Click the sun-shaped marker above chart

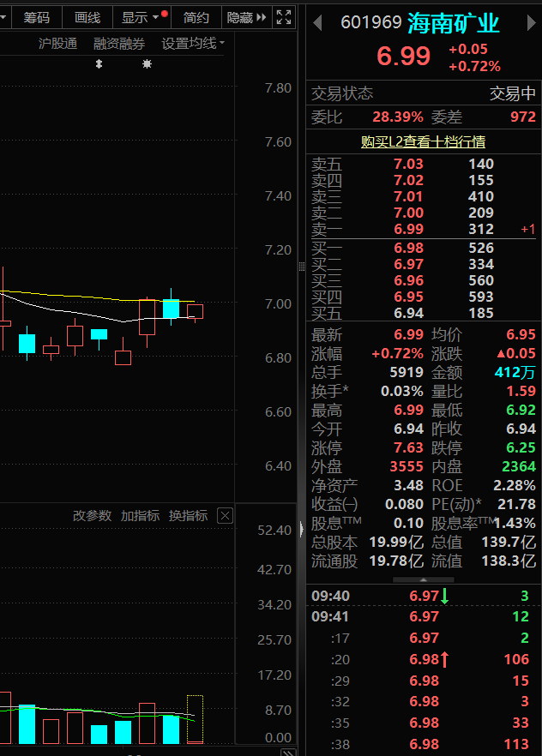tap(147, 63)
